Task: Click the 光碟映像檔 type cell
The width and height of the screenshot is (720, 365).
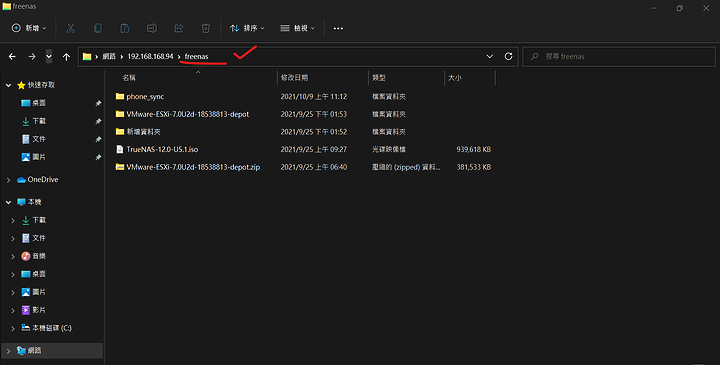Action: tap(388, 149)
